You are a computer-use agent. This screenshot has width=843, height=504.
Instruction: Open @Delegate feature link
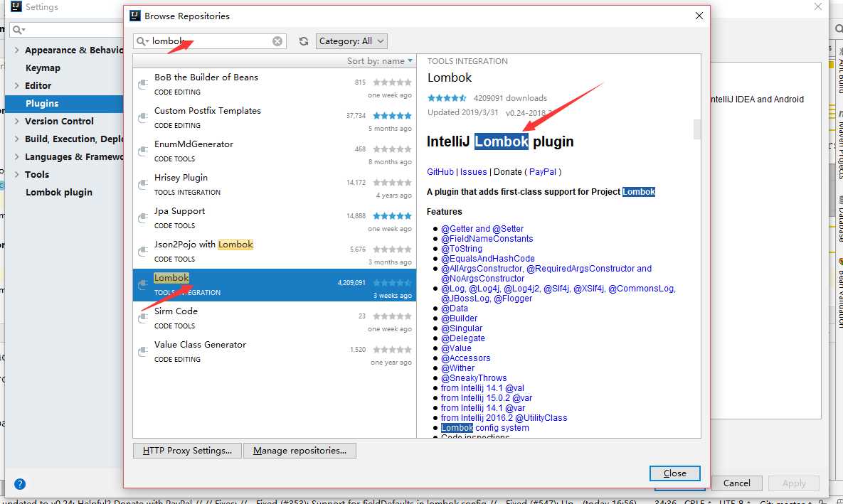click(463, 338)
